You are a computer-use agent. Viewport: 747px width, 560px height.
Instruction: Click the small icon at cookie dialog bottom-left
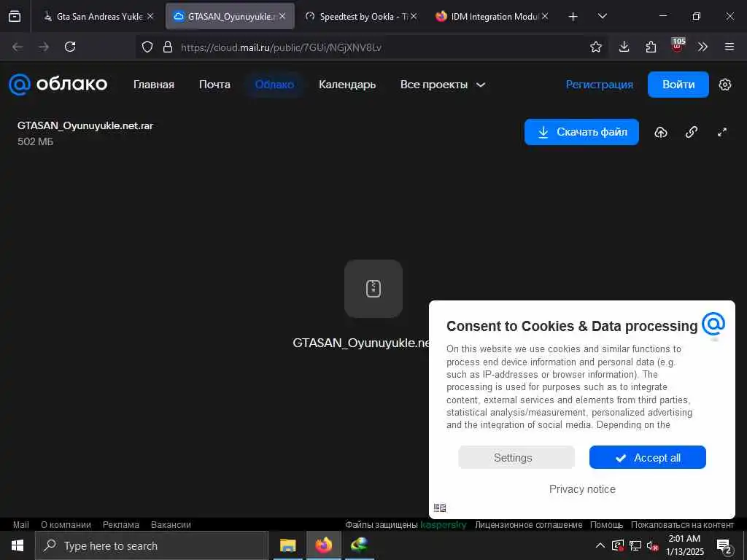pyautogui.click(x=440, y=507)
